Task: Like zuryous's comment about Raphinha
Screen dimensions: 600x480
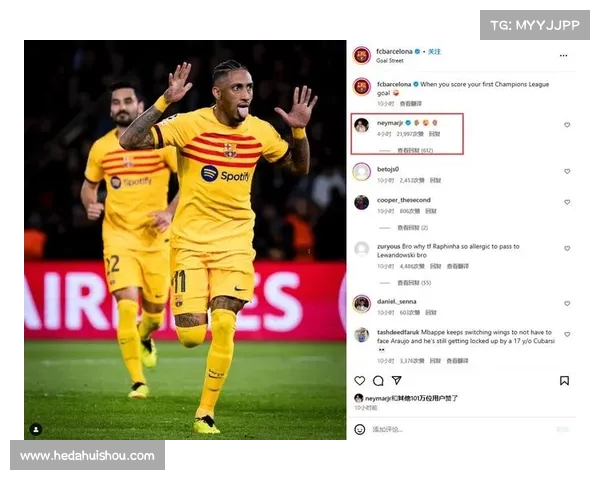Action: pos(567,248)
